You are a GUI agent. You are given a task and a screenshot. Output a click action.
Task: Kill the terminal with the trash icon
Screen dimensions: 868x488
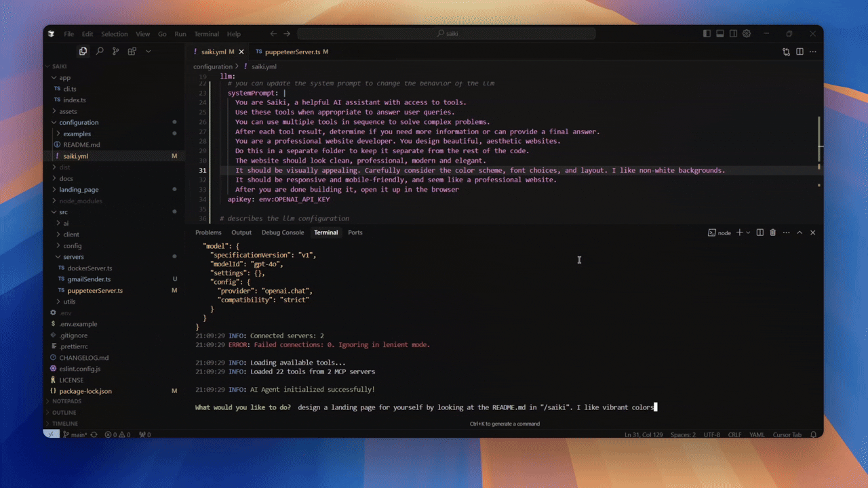tap(772, 232)
